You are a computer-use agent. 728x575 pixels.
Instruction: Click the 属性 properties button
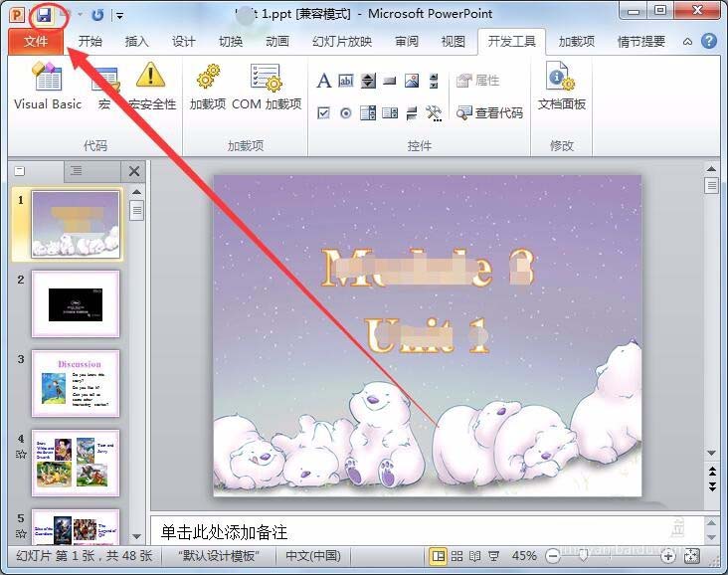click(x=477, y=81)
